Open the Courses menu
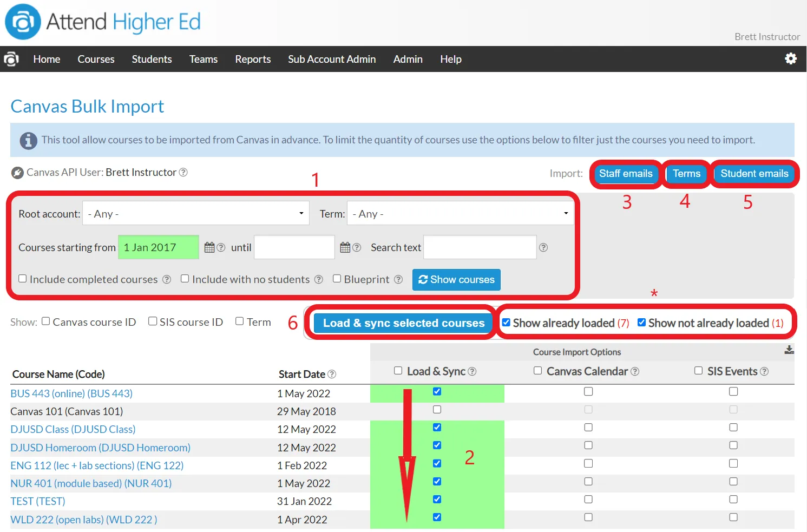Screen dimensions: 807x532 coord(96,59)
